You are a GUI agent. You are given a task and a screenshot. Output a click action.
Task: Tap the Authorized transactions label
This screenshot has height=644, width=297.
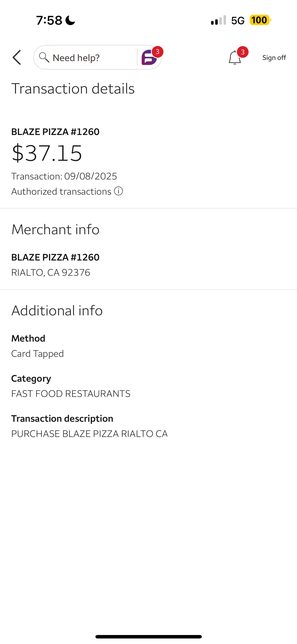[61, 191]
